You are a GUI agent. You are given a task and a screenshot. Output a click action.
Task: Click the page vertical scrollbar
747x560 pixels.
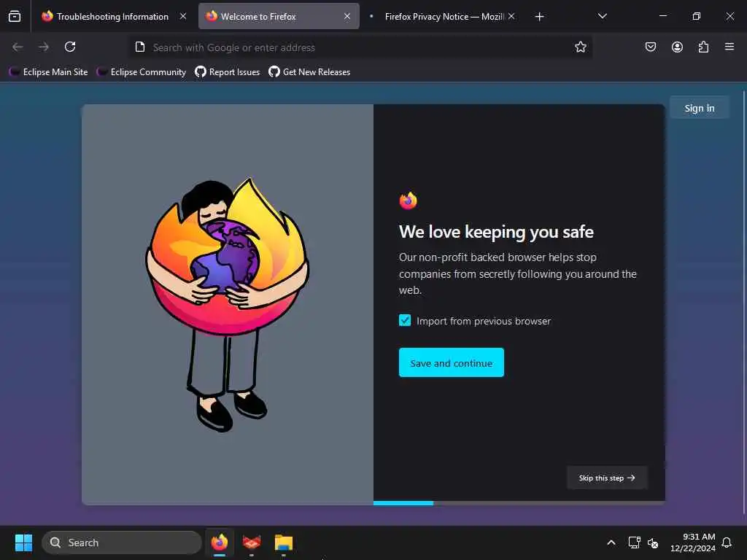pos(744,303)
